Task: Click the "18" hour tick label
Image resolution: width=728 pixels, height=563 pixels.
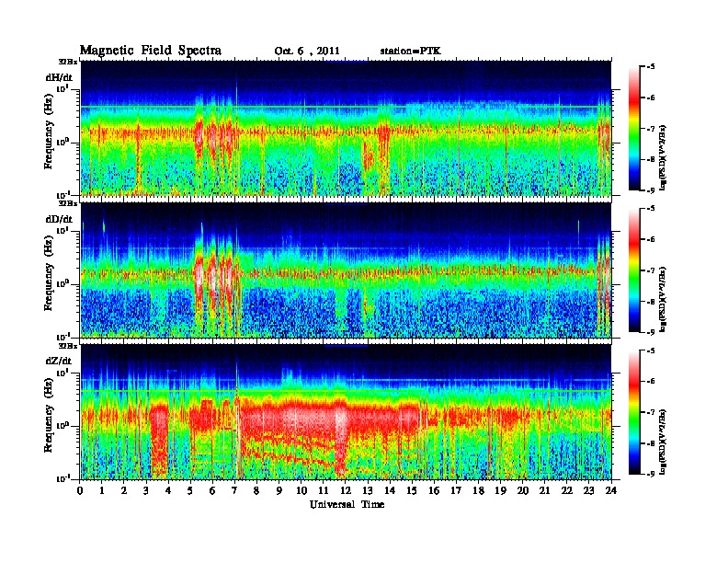Action: [x=479, y=491]
